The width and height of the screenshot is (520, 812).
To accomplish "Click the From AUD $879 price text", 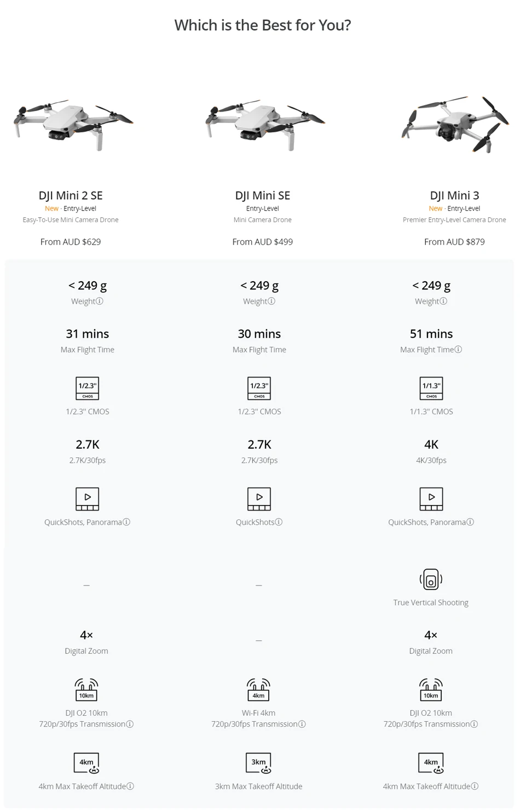I will [x=454, y=242].
